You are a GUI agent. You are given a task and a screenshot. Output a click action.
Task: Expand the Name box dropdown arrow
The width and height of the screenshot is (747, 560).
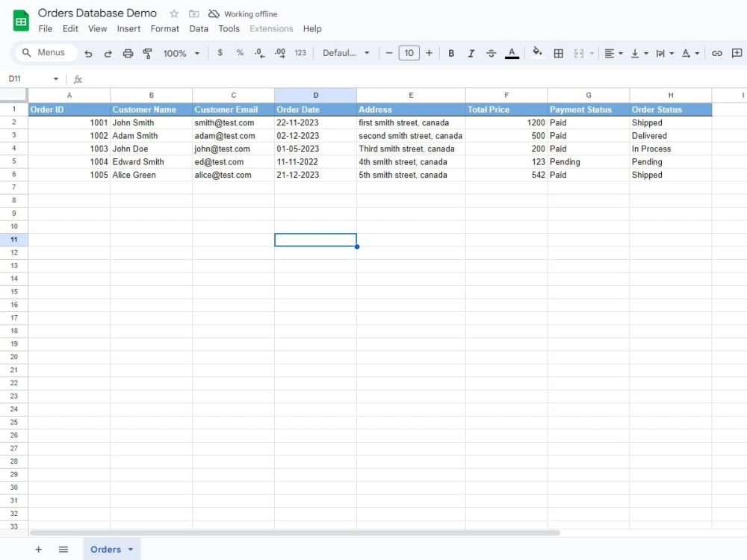(56, 78)
